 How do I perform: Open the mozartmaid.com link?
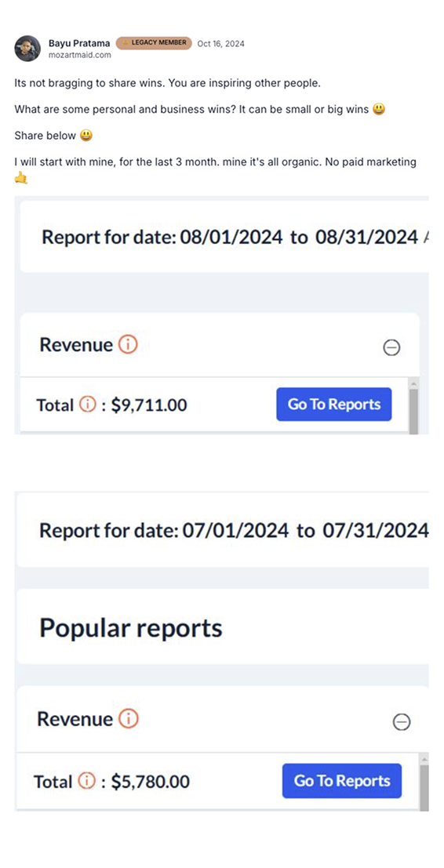click(x=80, y=55)
